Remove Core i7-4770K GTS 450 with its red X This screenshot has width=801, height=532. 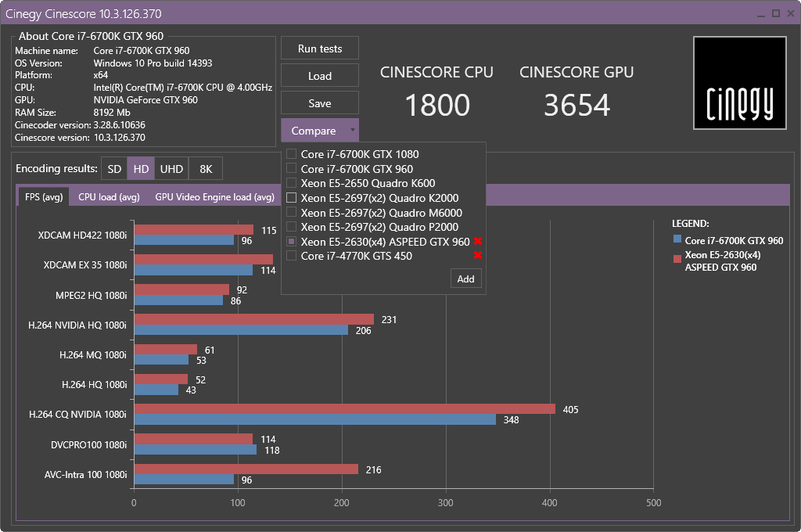click(x=478, y=255)
